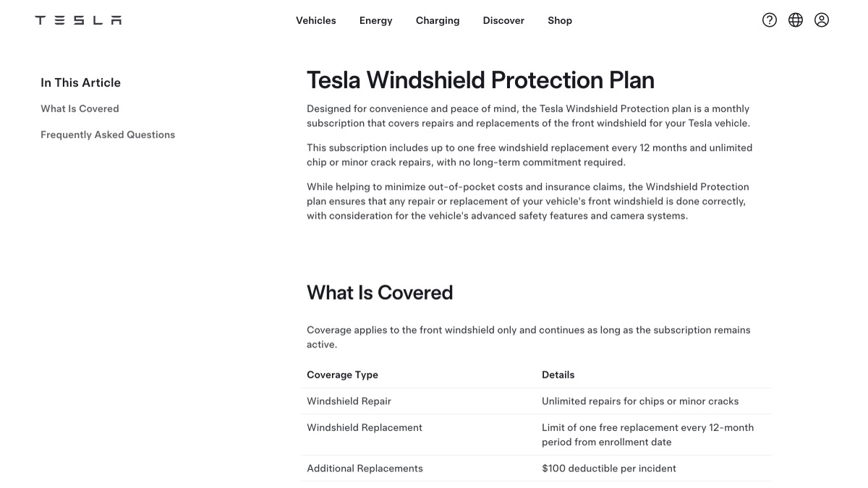The image size is (868, 488).
Task: Click the What Is Covered heading
Action: pyautogui.click(x=380, y=292)
